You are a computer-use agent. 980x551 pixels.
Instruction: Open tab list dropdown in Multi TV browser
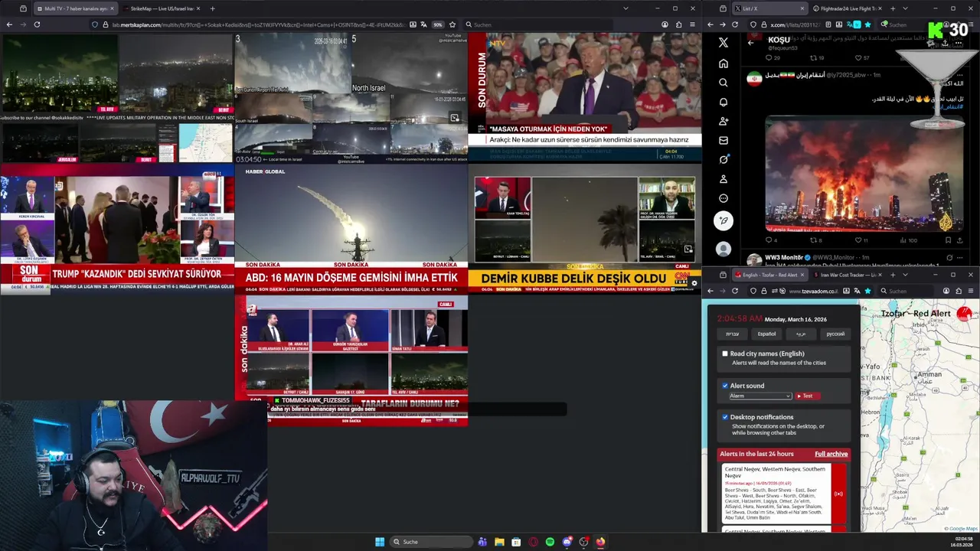point(626,8)
